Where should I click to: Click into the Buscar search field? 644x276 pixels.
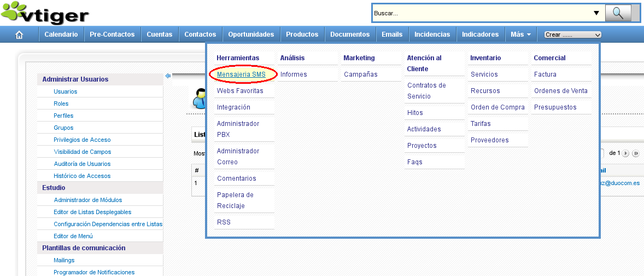tap(481, 13)
